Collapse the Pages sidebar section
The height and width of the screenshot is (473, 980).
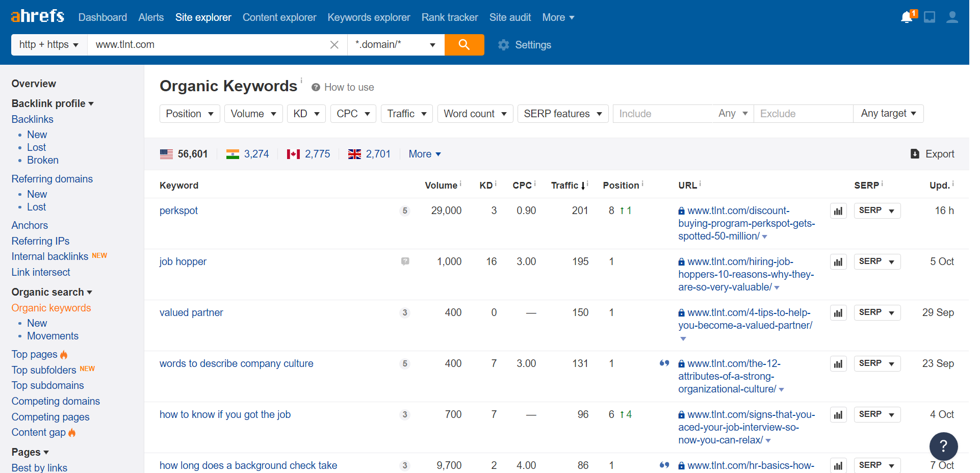point(30,452)
